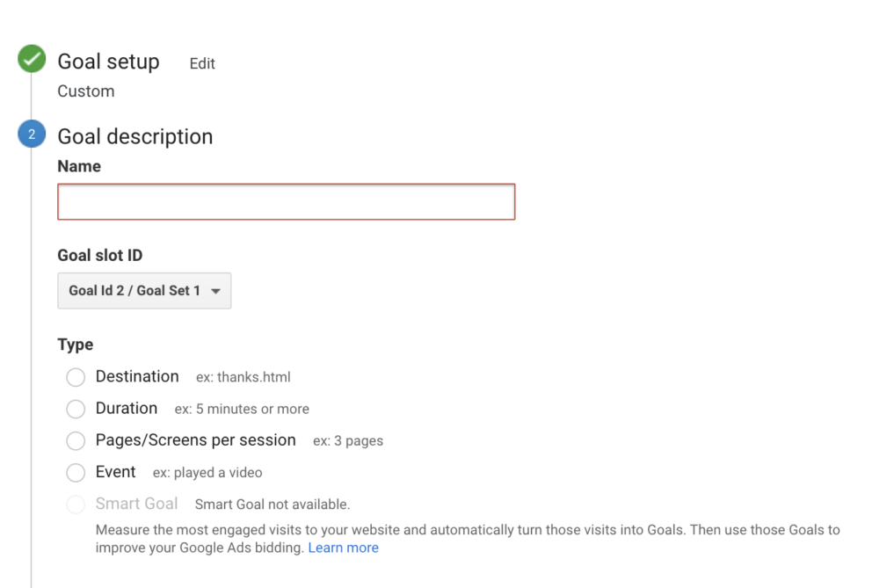Viewport: 872px width, 588px height.
Task: Click the 'ex: played a video' hint
Action: click(207, 473)
